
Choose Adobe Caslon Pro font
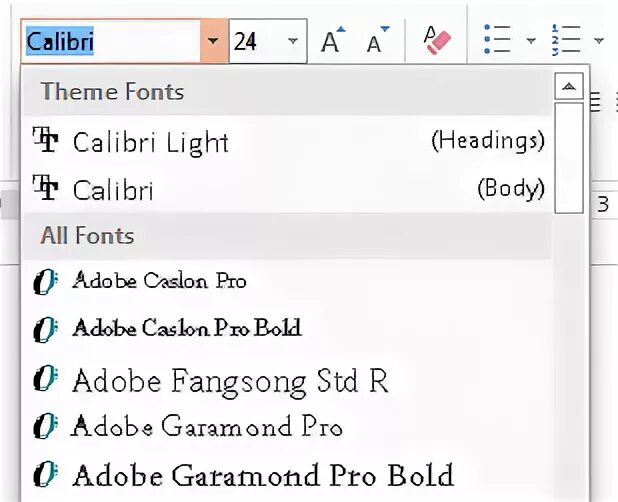(x=287, y=281)
